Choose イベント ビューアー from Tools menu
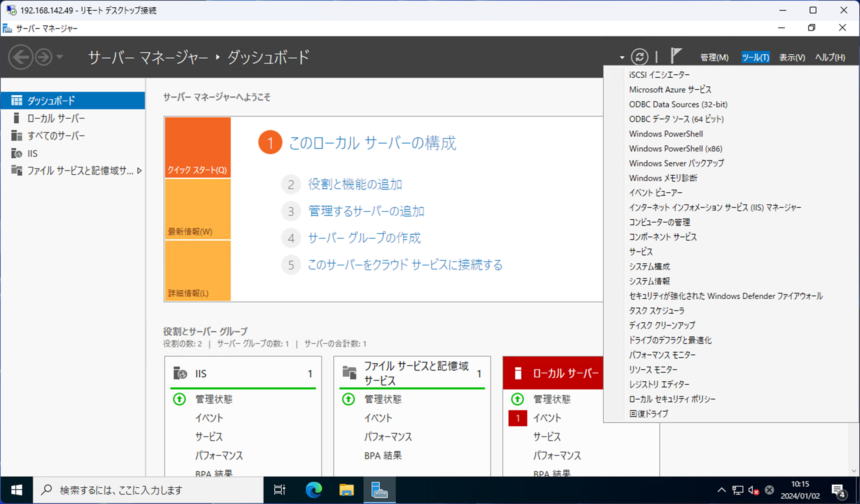 coord(655,193)
